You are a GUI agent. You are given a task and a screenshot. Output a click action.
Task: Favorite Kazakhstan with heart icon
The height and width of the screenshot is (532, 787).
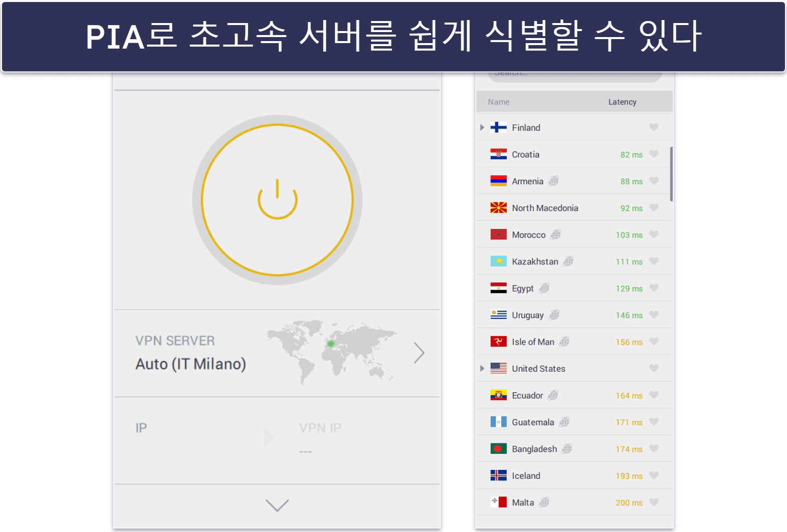tap(654, 261)
